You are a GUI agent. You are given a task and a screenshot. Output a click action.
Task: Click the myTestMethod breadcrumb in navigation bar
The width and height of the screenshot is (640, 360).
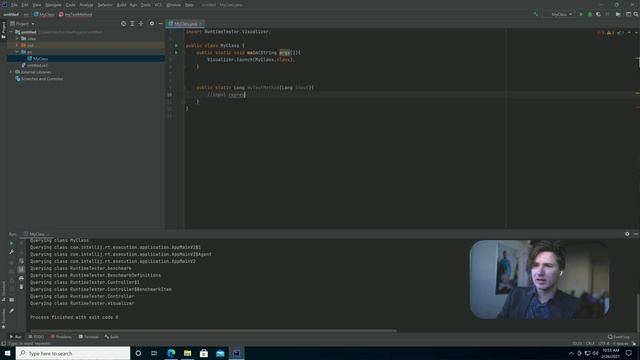point(76,14)
